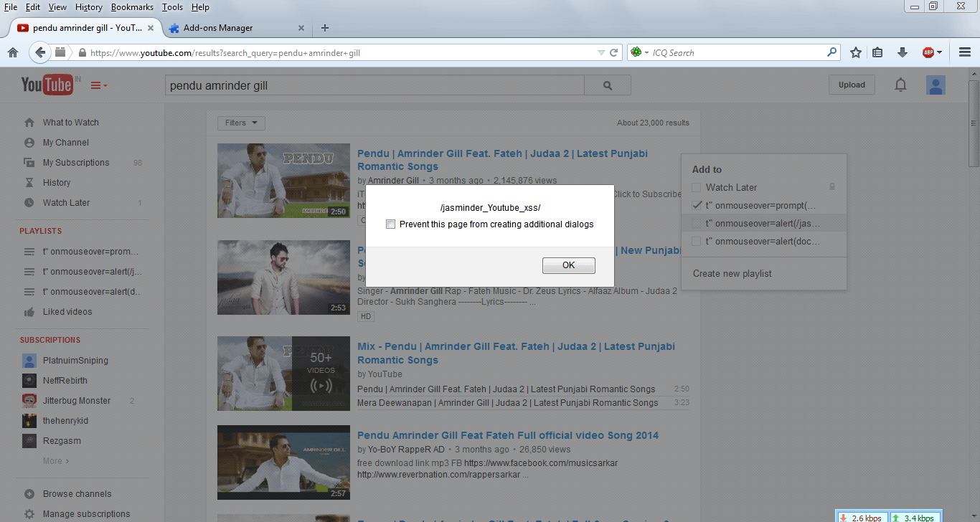980x522 pixels.
Task: Close the Add-ons Manager tab
Action: click(301, 28)
